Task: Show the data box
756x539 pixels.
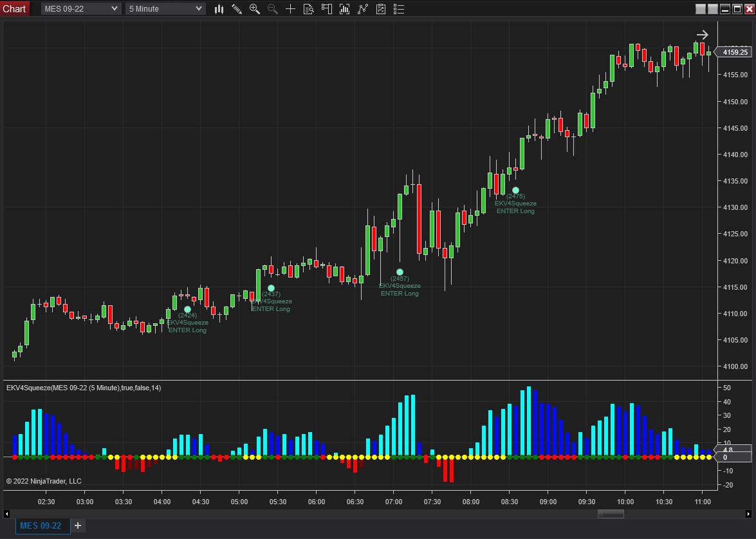Action: tap(309, 8)
